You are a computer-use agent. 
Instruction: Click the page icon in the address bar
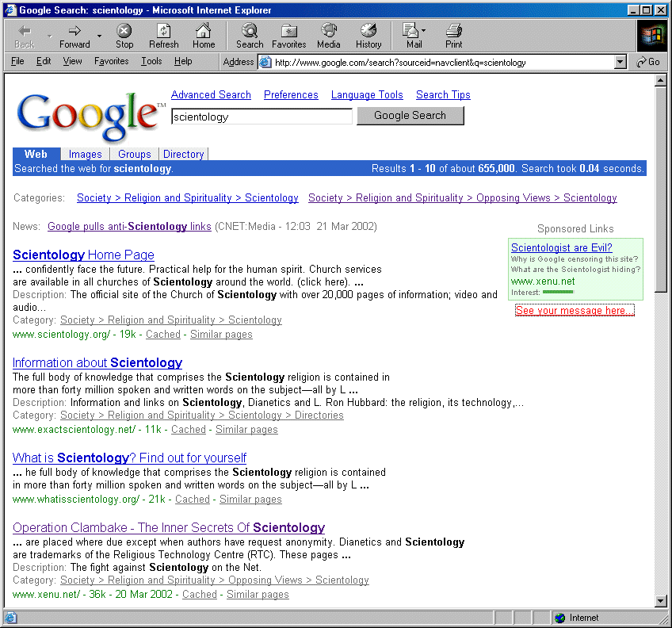(265, 62)
